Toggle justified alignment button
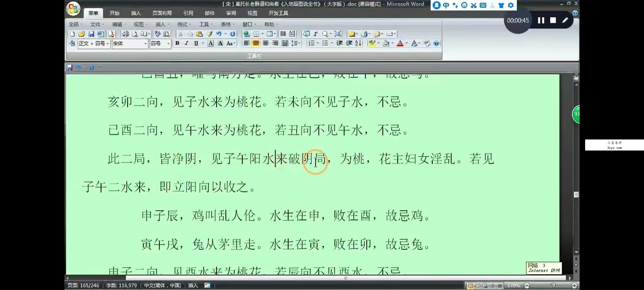The height and width of the screenshot is (290, 644). (x=256, y=43)
